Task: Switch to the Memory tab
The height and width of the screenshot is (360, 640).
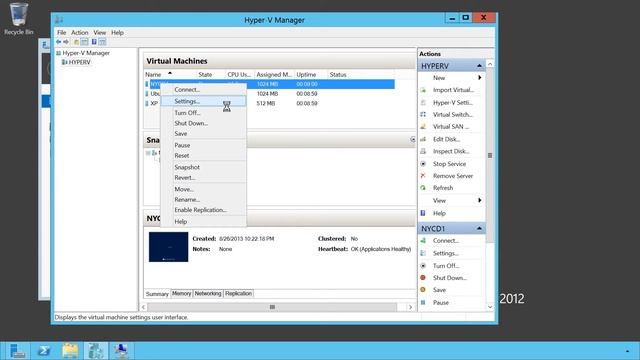Action: (181, 293)
